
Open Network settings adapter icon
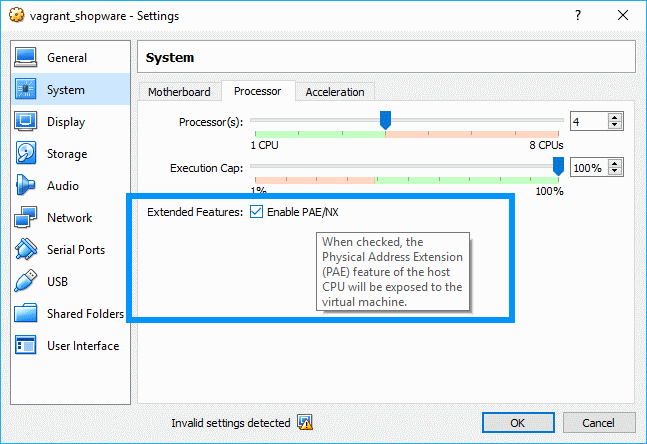coord(27,218)
